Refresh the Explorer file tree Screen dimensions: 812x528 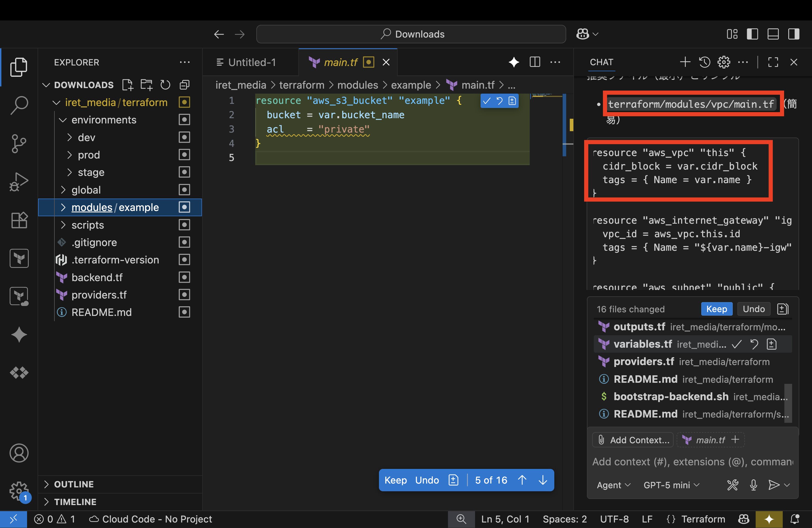pos(165,85)
